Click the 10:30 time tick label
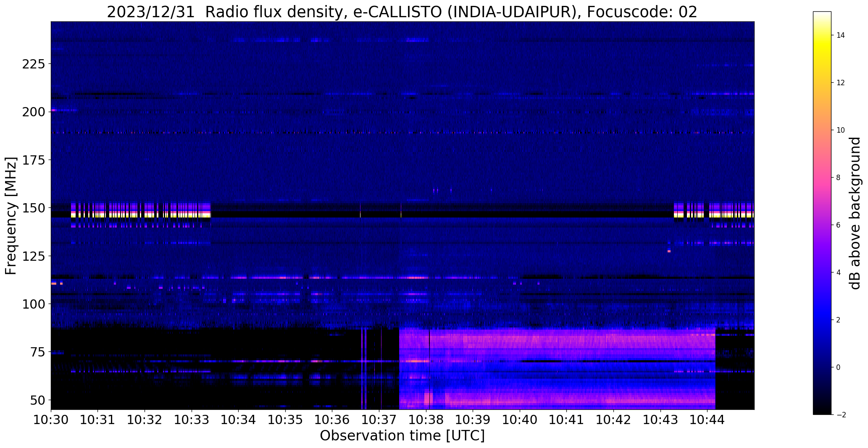The height and width of the screenshot is (448, 868). 51,419
